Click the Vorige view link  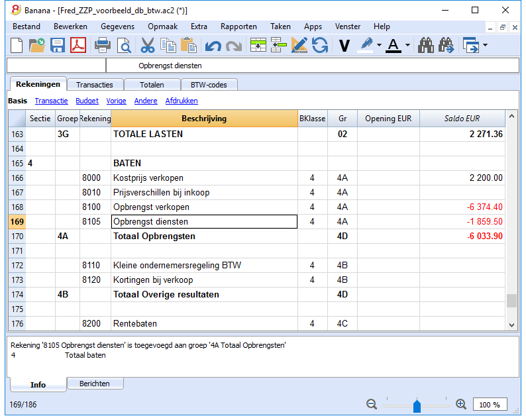116,101
